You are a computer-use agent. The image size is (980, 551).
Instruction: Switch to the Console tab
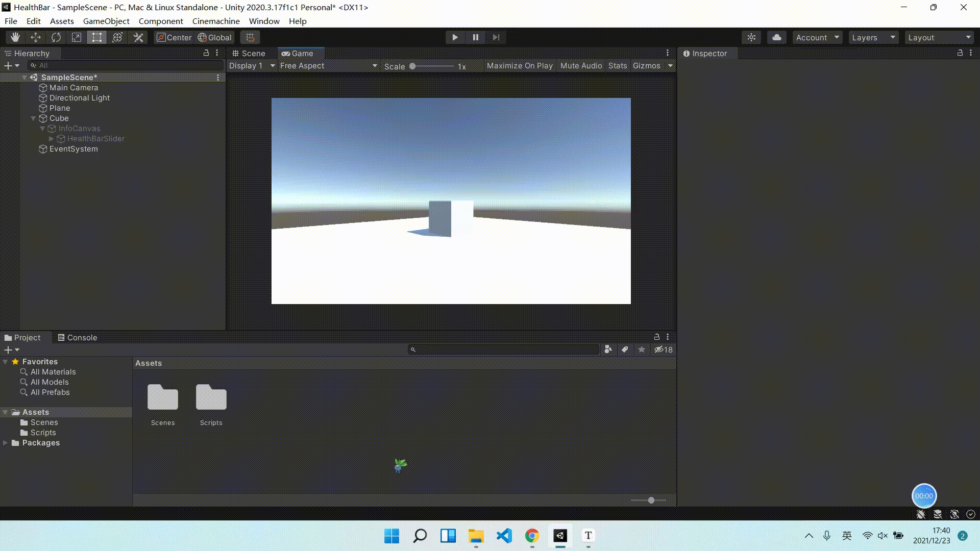(77, 337)
